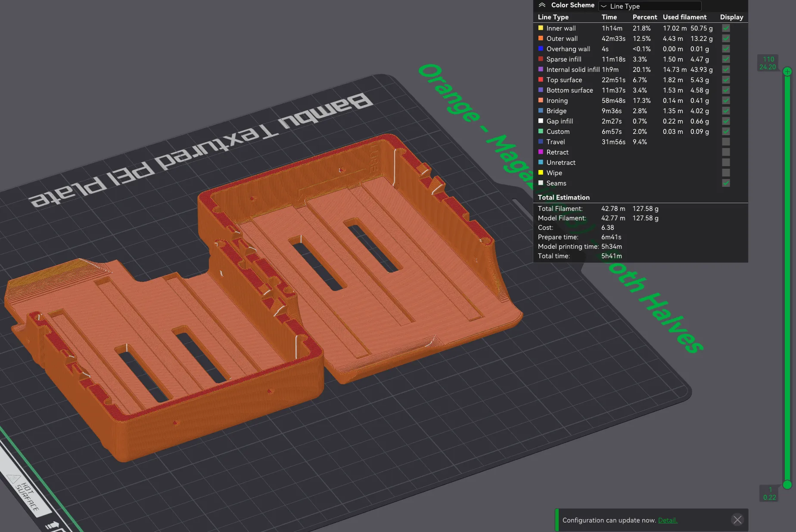The image size is (796, 532).
Task: Enable Travel moves display checkbox
Action: click(x=726, y=142)
